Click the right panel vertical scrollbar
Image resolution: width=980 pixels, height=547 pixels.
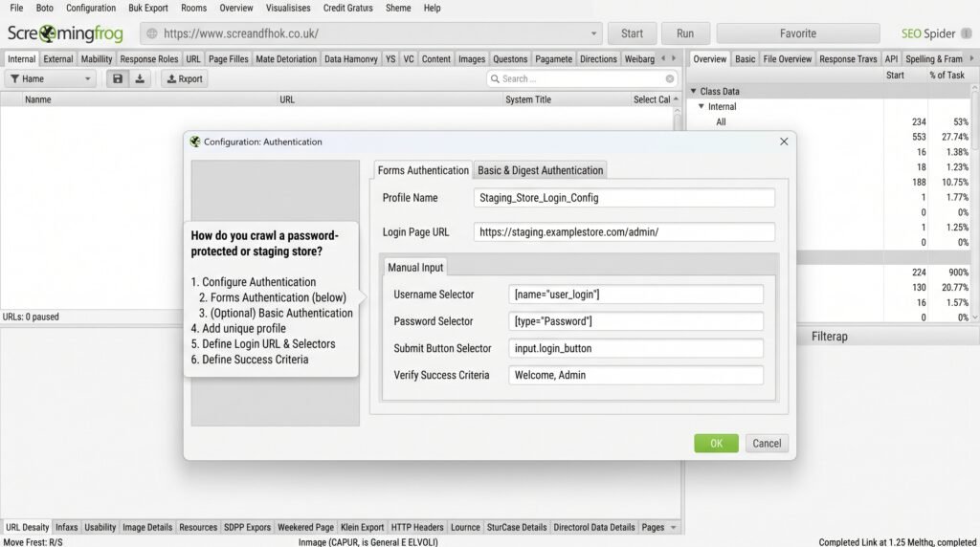[x=975, y=203]
